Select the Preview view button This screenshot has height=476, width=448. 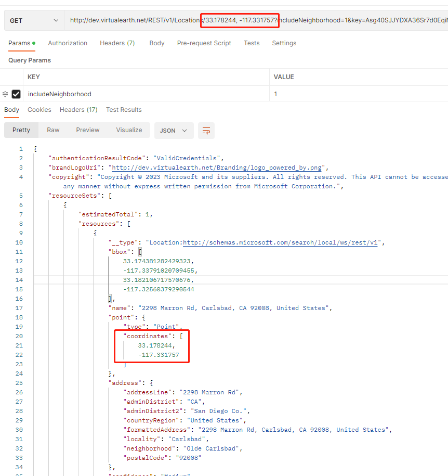(x=88, y=130)
